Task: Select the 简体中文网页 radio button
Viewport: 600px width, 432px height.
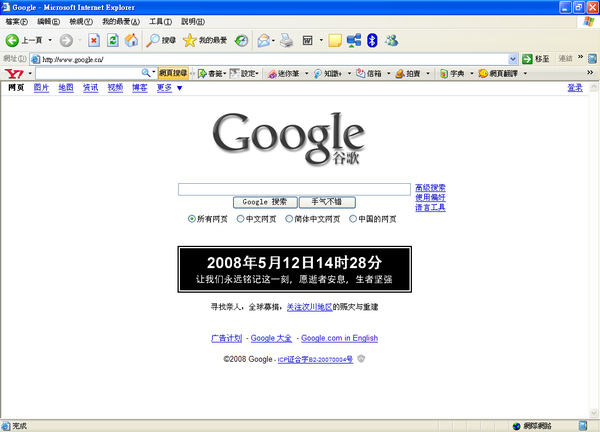Action: point(289,219)
